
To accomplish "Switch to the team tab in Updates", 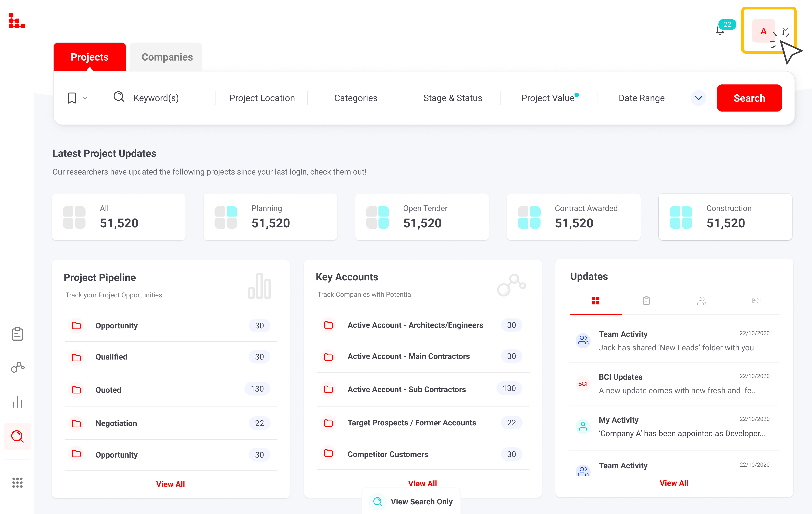I will 701,300.
